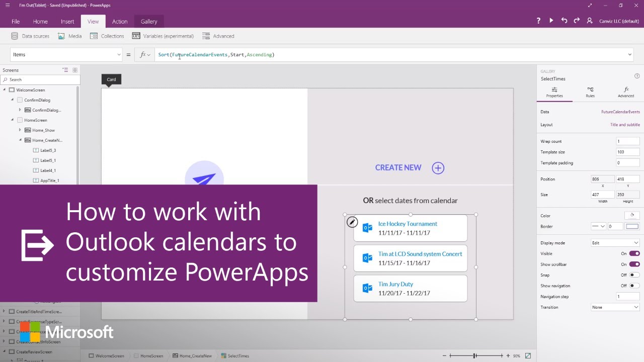Select Outlook icon on LCD Sound system Concert card
The width and height of the screenshot is (644, 362).
(367, 258)
